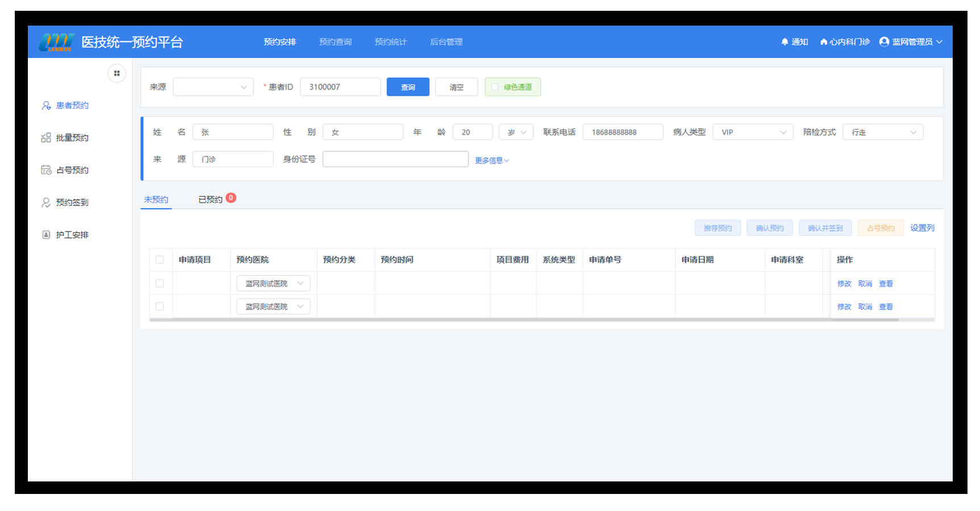Click the 占号预约 calendar icon in sidebar
The height and width of the screenshot is (511, 980).
click(46, 170)
